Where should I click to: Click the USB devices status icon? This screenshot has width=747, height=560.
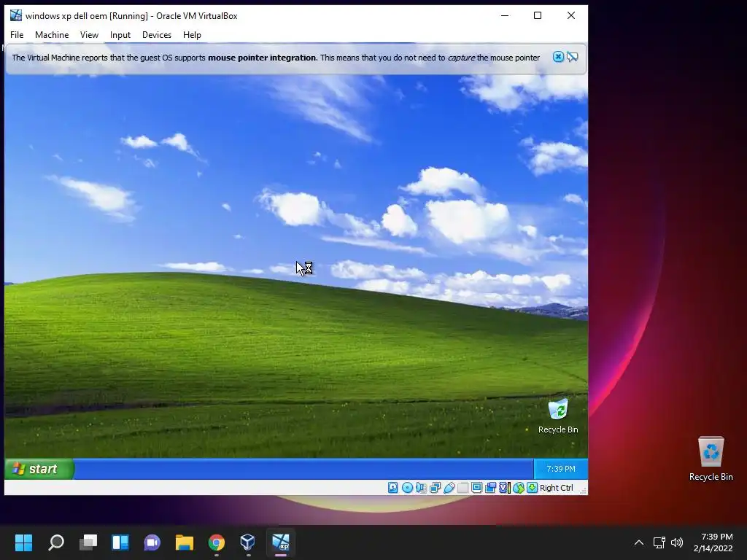pyautogui.click(x=449, y=488)
